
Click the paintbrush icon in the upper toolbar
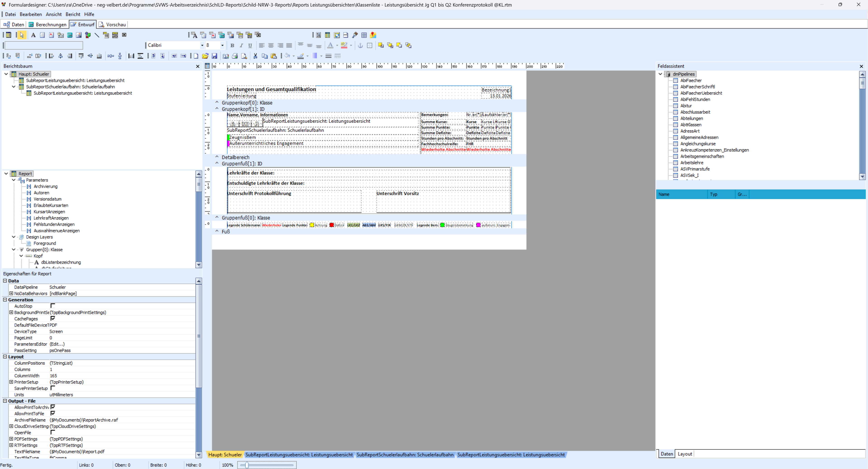(355, 35)
